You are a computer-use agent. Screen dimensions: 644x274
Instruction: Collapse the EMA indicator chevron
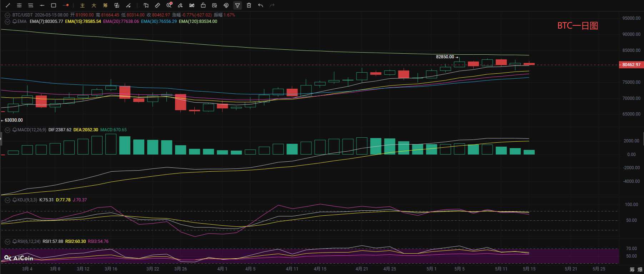pyautogui.click(x=7, y=21)
